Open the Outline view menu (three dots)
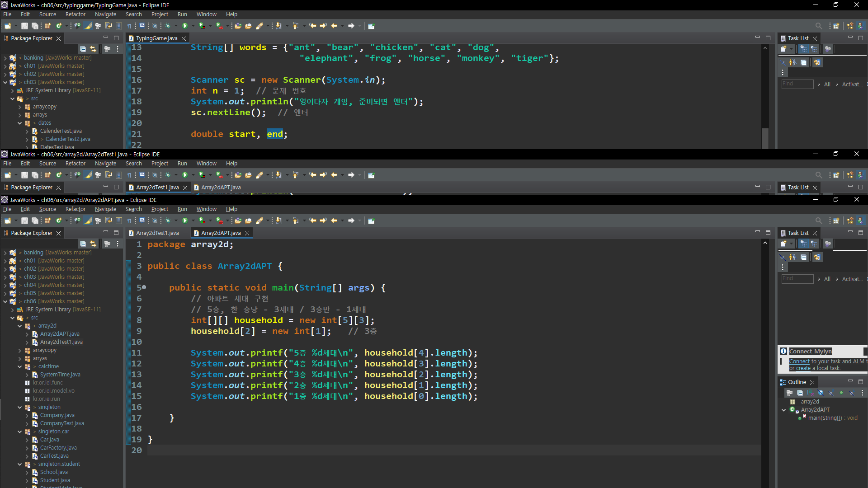The image size is (868, 488). coord(862,393)
